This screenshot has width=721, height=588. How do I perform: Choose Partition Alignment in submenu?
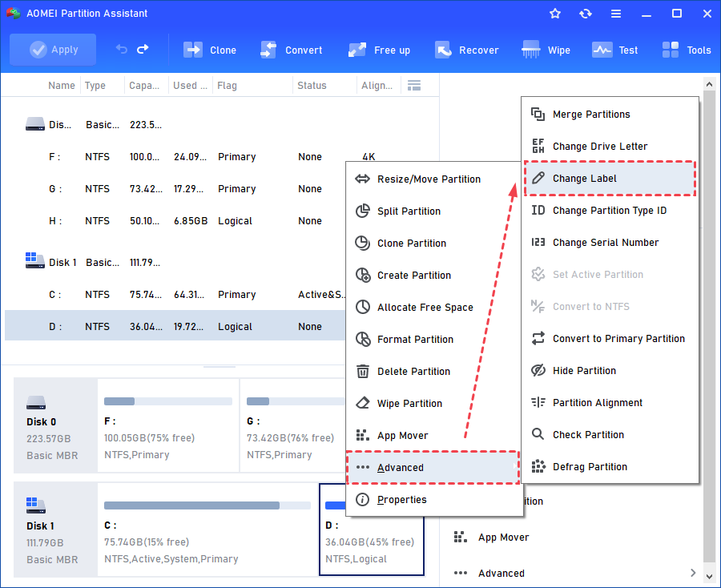click(x=610, y=403)
